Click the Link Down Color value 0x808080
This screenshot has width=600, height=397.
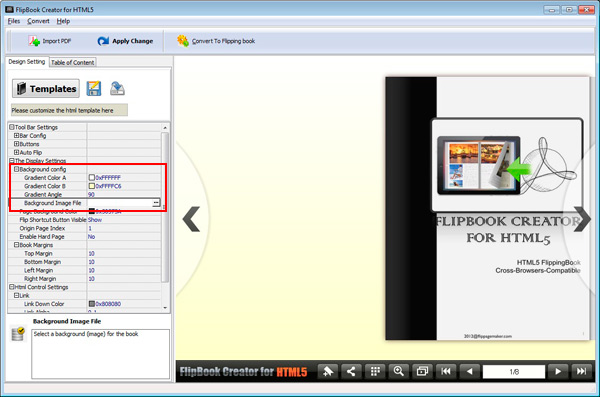pos(108,304)
